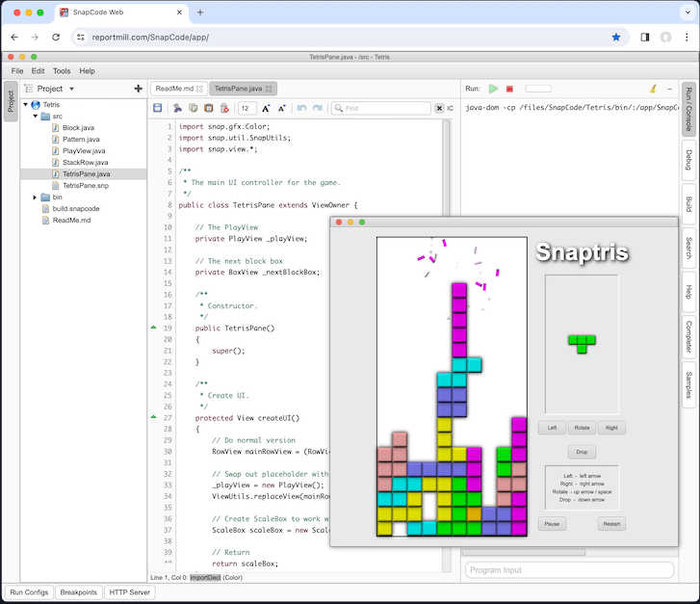Click Restart button in Snaptris window
This screenshot has width=700, height=604.
[x=611, y=524]
